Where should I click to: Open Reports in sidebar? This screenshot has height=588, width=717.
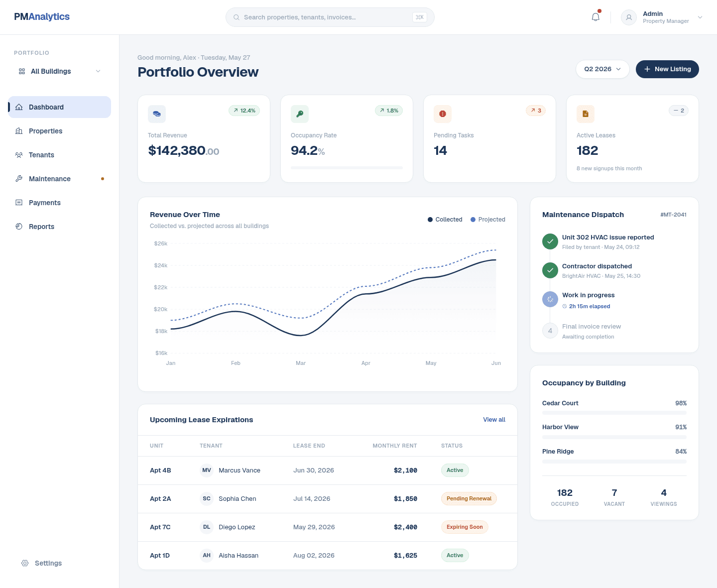(60, 227)
